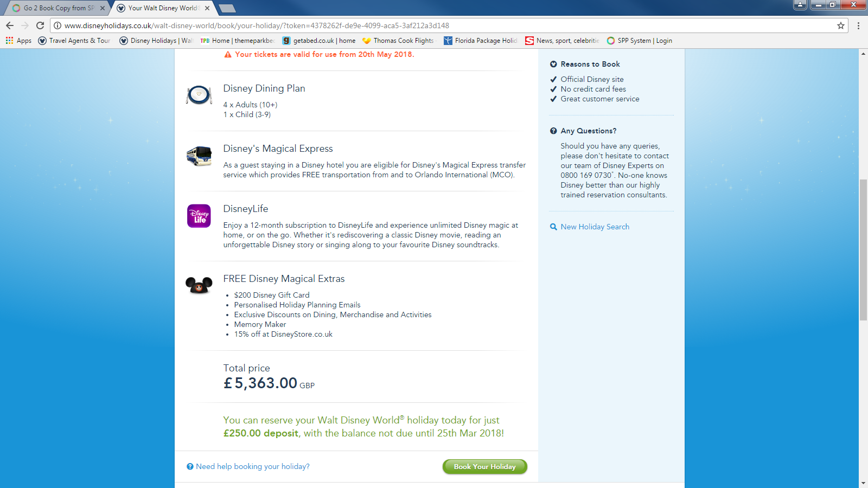Click the FREE Disney Magical Extras heading
The height and width of the screenshot is (488, 868).
pyautogui.click(x=284, y=279)
